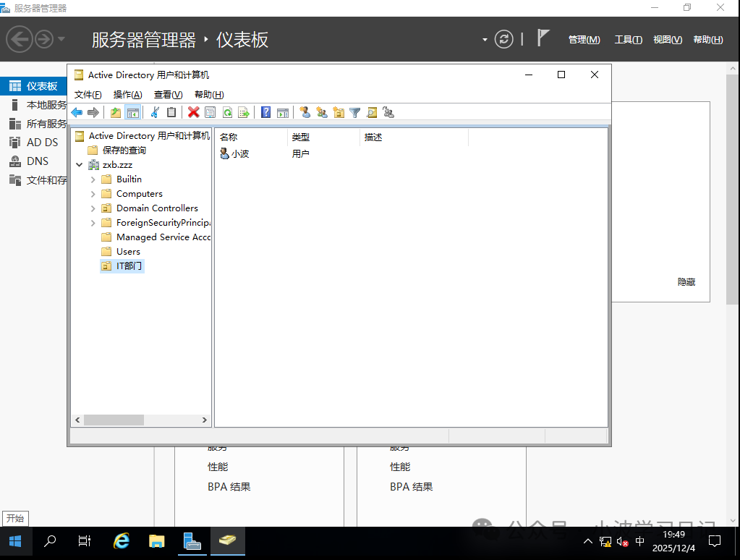This screenshot has width=740, height=560.
Task: Create a new group with toolbar icon
Action: tap(322, 112)
